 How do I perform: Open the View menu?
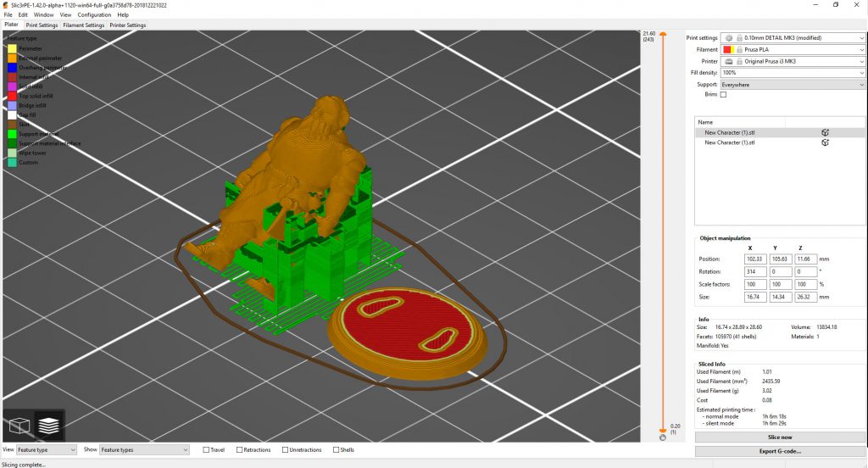[65, 15]
